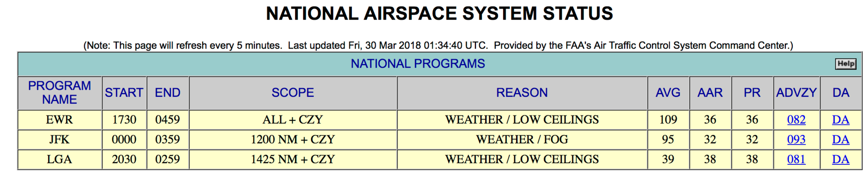Click the Help button in National Programs header

pos(845,64)
